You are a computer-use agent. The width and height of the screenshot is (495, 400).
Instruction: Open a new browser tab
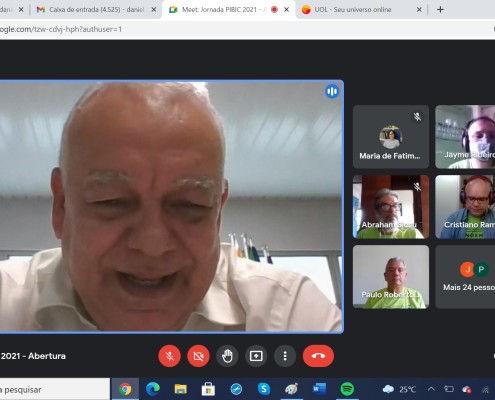point(440,10)
